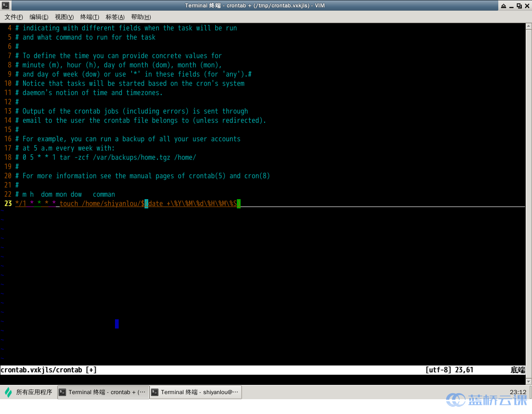Click the clock showing 23:12
This screenshot has width=532, height=414.
pos(518,392)
